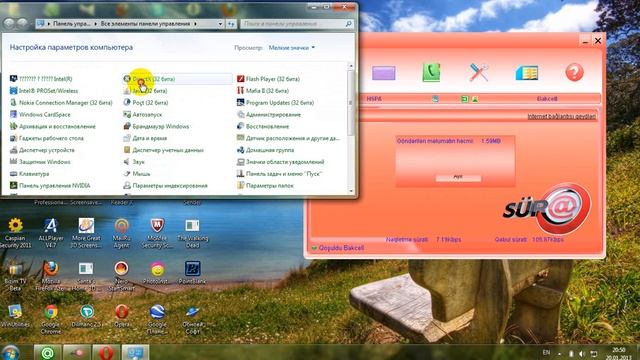Open the Mafia II control panel entry
Viewport: 640px width, 360px height.
click(x=263, y=91)
